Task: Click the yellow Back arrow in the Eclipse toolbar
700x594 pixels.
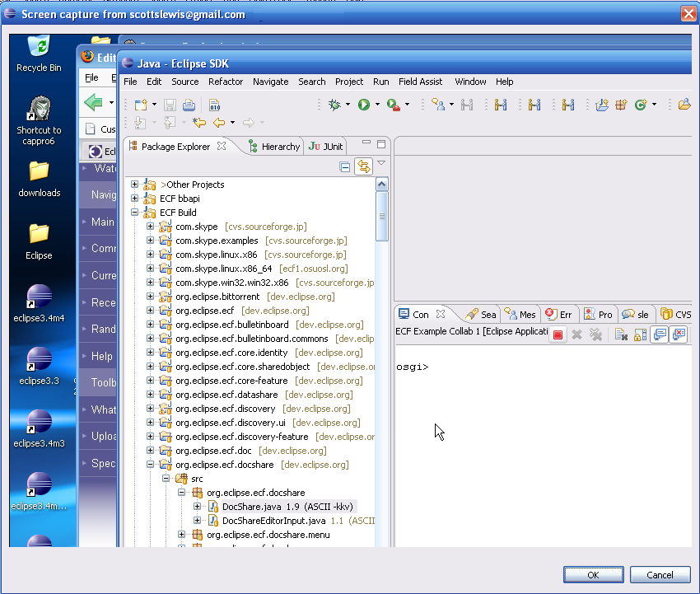Action: click(x=219, y=123)
